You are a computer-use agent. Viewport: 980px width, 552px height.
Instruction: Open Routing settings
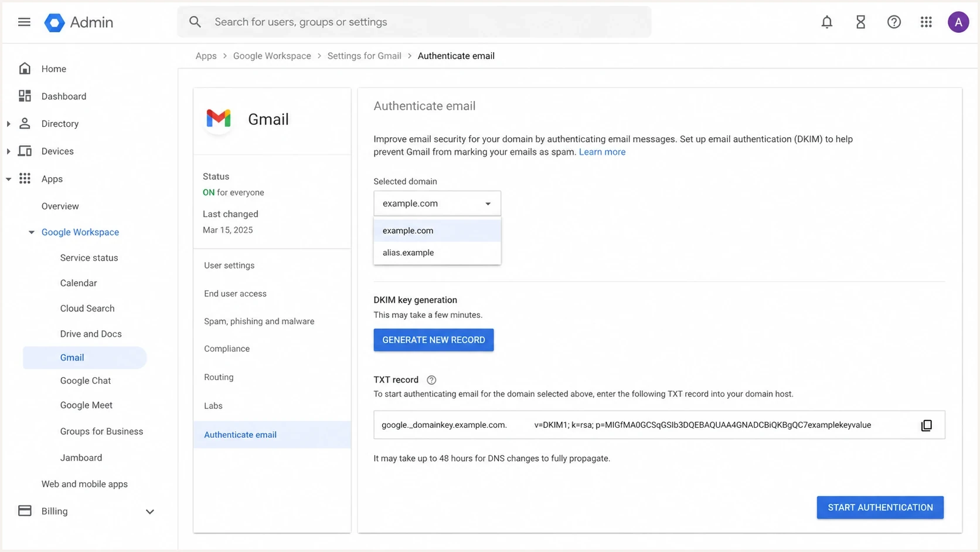[219, 377]
